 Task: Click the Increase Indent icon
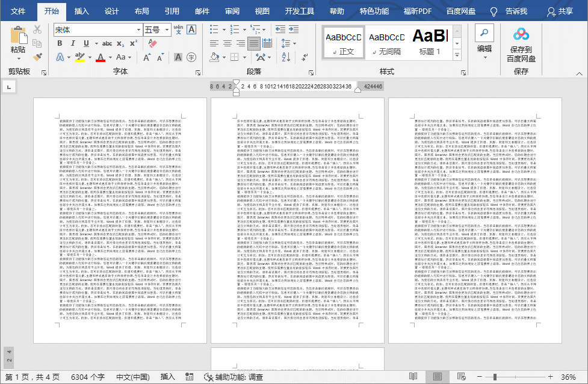click(x=294, y=29)
